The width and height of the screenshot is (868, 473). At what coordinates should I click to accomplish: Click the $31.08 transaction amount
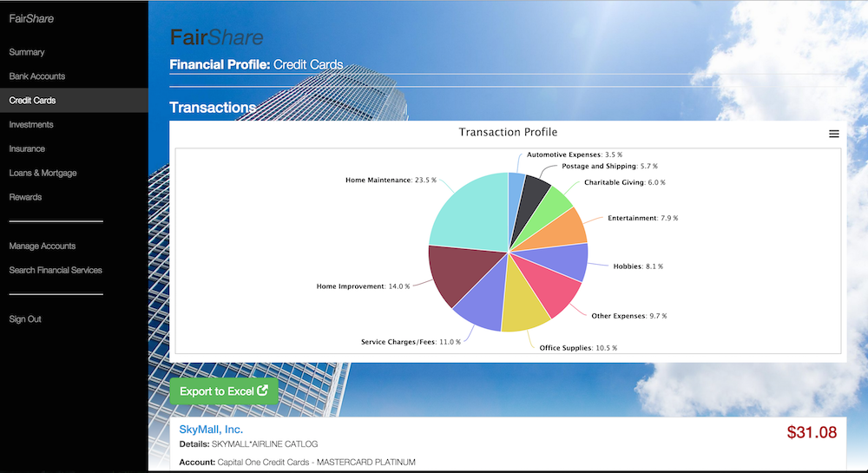tap(812, 432)
